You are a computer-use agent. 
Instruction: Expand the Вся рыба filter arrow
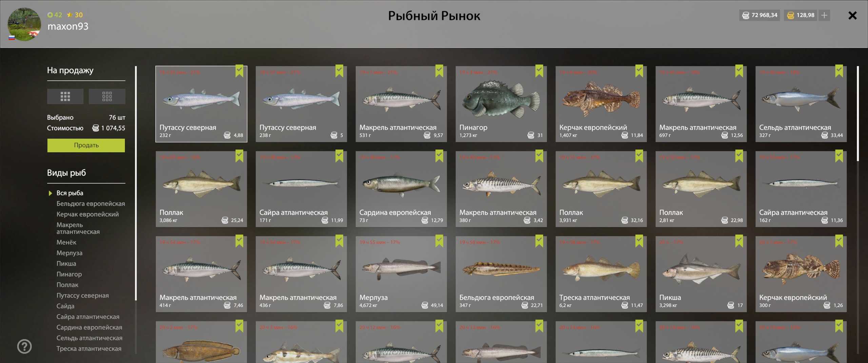pyautogui.click(x=51, y=193)
